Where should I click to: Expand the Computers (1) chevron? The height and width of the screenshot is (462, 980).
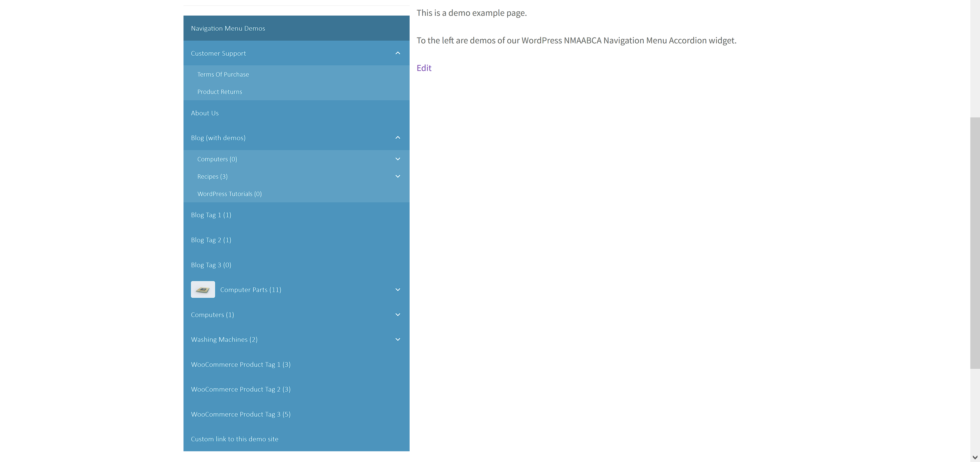point(398,315)
